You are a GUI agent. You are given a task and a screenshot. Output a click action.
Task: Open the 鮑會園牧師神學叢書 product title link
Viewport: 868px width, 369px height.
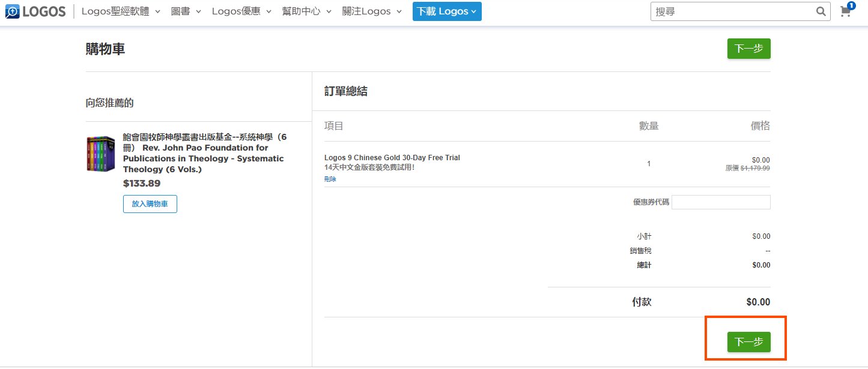[x=204, y=153]
